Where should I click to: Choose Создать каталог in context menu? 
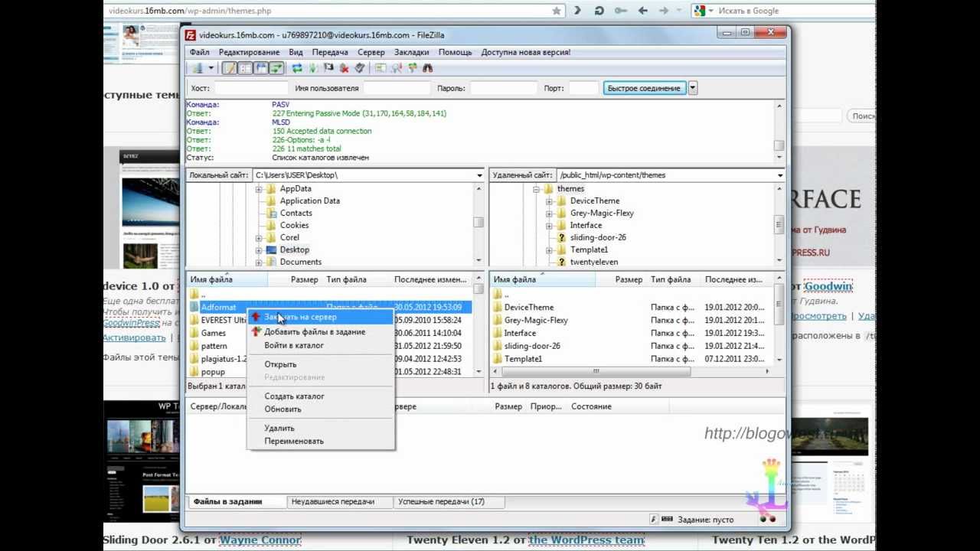point(320,396)
